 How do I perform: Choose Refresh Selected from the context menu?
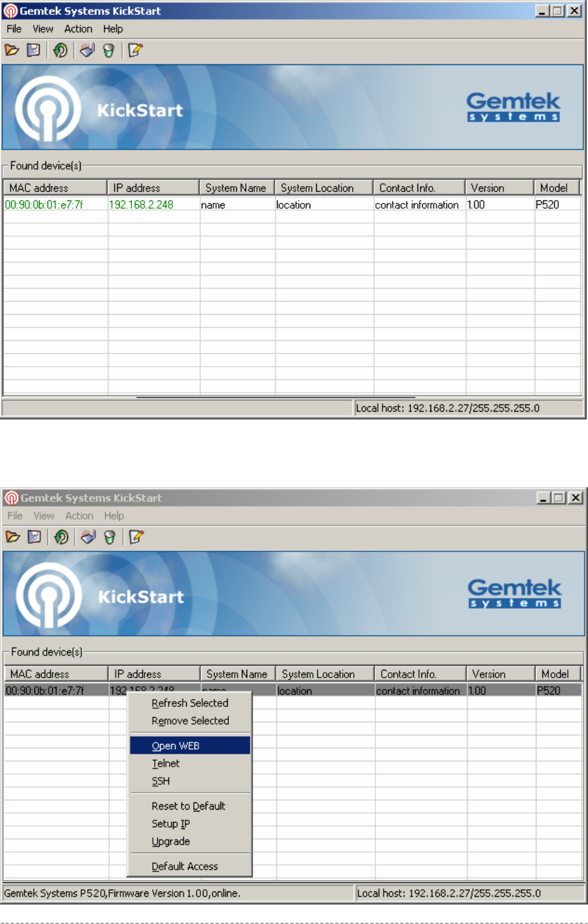(190, 703)
